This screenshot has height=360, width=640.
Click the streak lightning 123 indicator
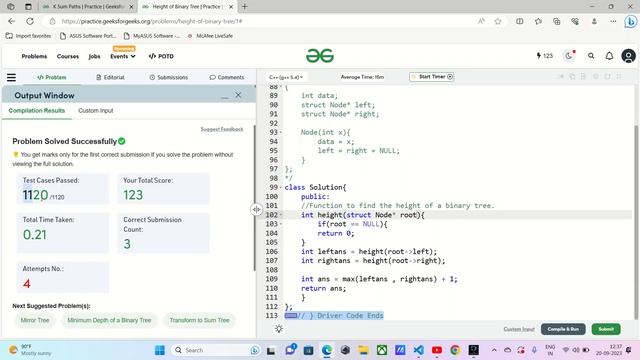click(544, 56)
